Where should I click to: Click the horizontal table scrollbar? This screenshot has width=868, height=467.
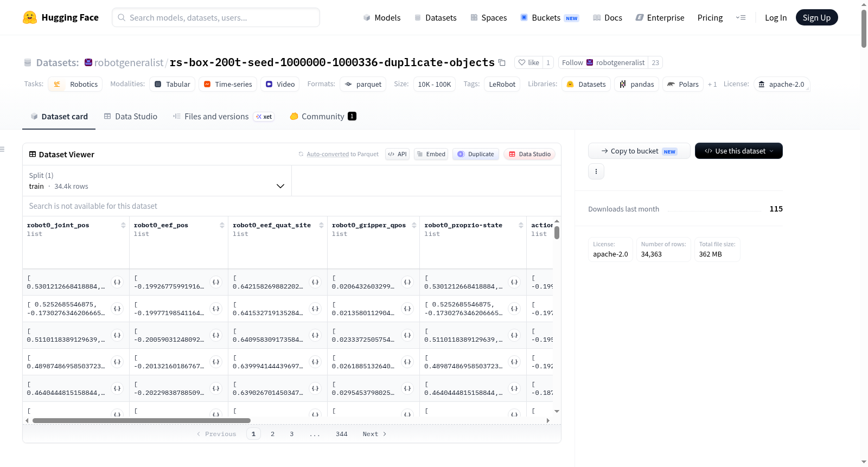tap(141, 420)
